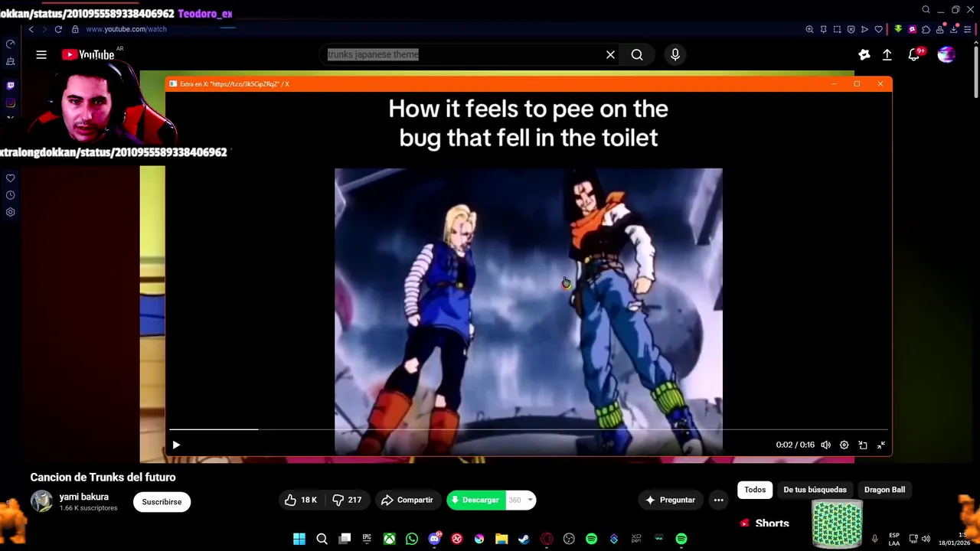Mute the popup video volume

(825, 445)
